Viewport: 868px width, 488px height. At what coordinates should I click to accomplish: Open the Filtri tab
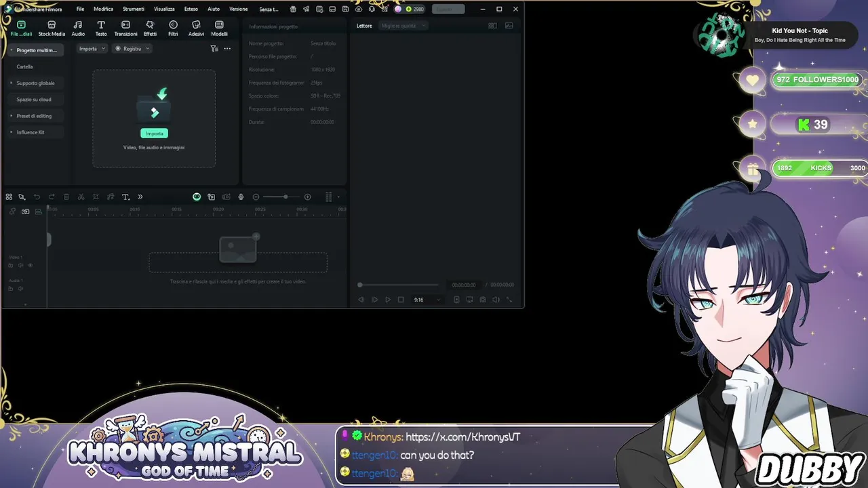pyautogui.click(x=173, y=28)
